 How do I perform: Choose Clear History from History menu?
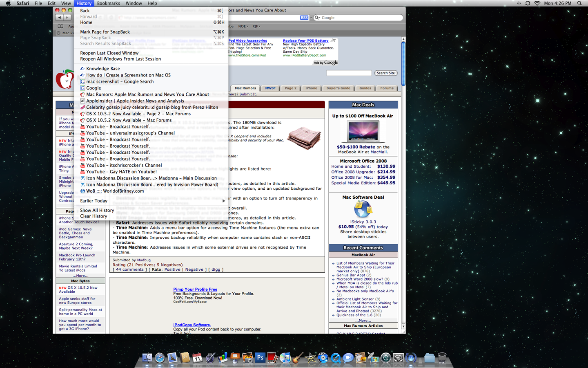point(94,216)
